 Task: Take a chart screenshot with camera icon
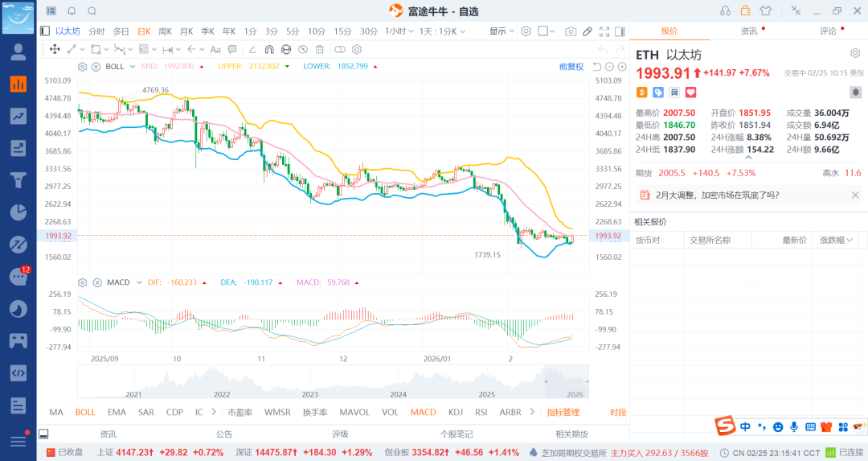coord(571,31)
